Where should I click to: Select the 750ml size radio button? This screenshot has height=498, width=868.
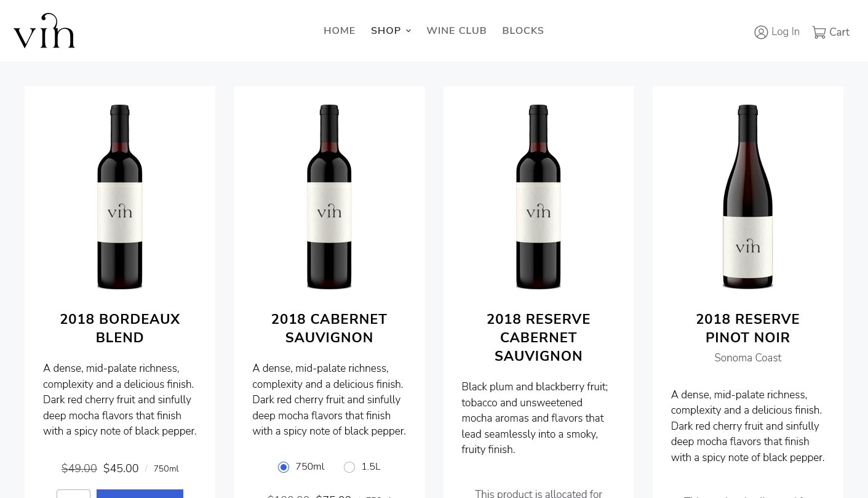click(x=284, y=467)
